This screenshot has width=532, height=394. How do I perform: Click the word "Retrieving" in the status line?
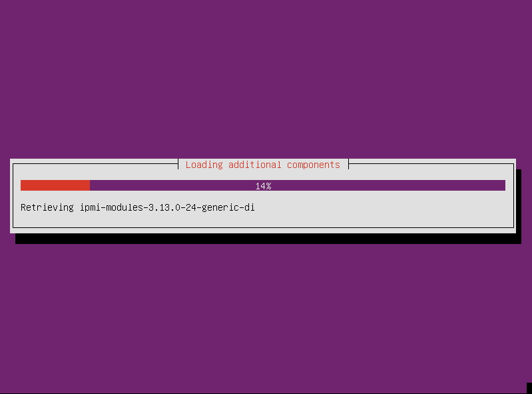(x=47, y=207)
